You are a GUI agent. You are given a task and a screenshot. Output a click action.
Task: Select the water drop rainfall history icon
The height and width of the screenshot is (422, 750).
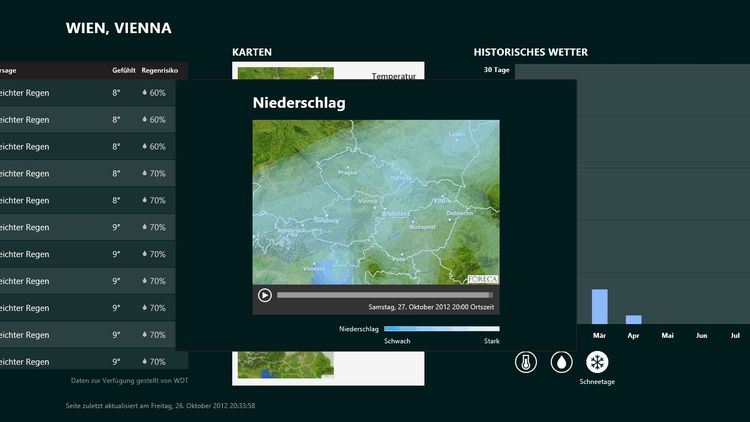pyautogui.click(x=562, y=362)
